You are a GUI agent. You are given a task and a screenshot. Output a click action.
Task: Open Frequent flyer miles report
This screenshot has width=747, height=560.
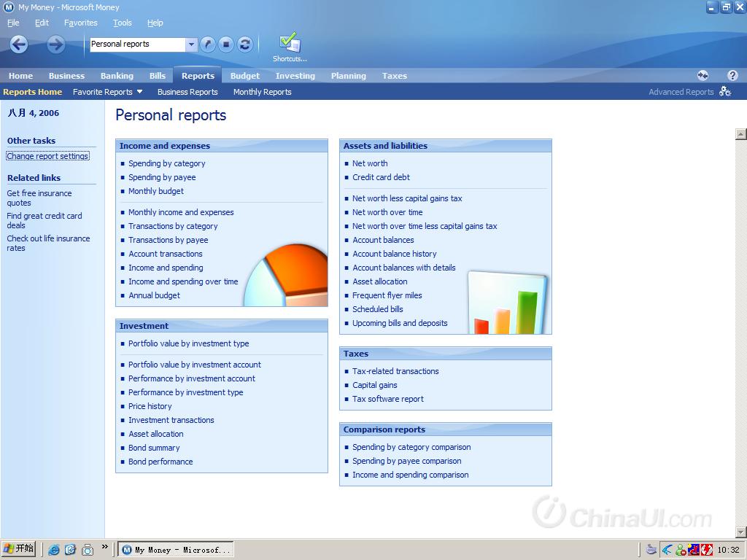[x=387, y=295]
